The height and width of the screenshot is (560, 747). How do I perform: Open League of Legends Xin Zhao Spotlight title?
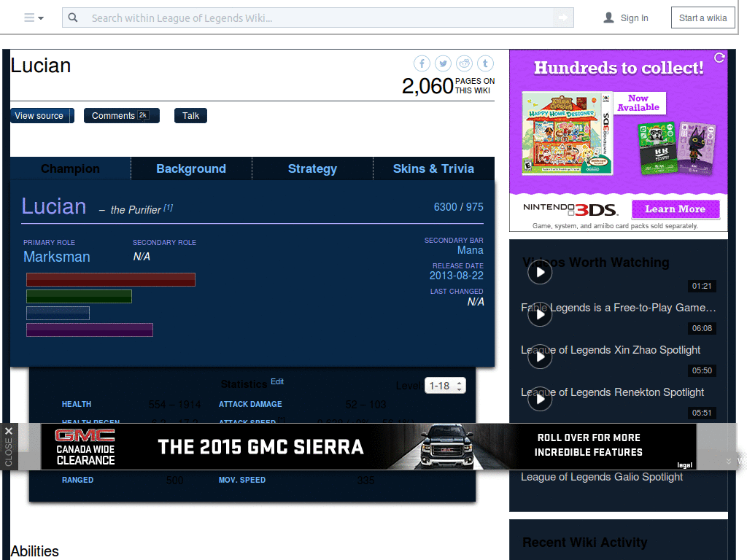(611, 350)
